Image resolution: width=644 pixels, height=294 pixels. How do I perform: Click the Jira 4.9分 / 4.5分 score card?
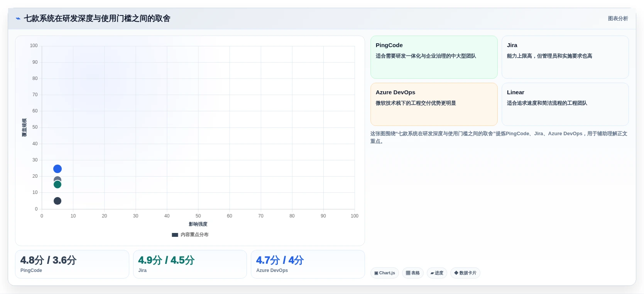click(190, 264)
